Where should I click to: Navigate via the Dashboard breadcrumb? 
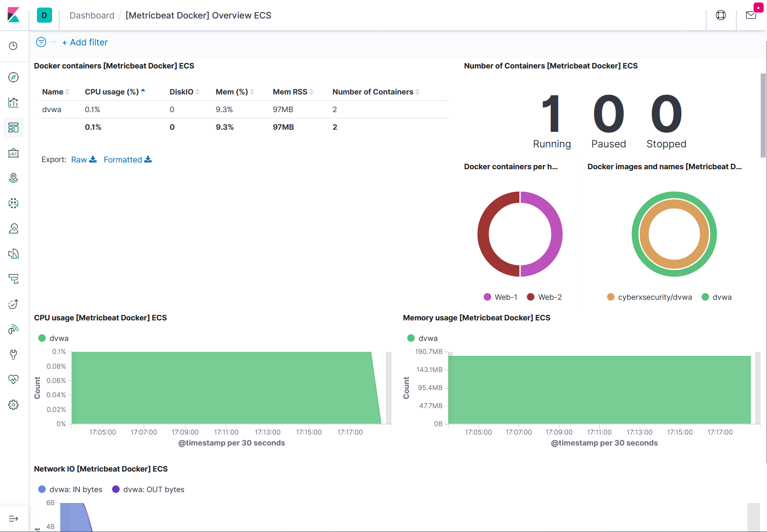(x=92, y=15)
